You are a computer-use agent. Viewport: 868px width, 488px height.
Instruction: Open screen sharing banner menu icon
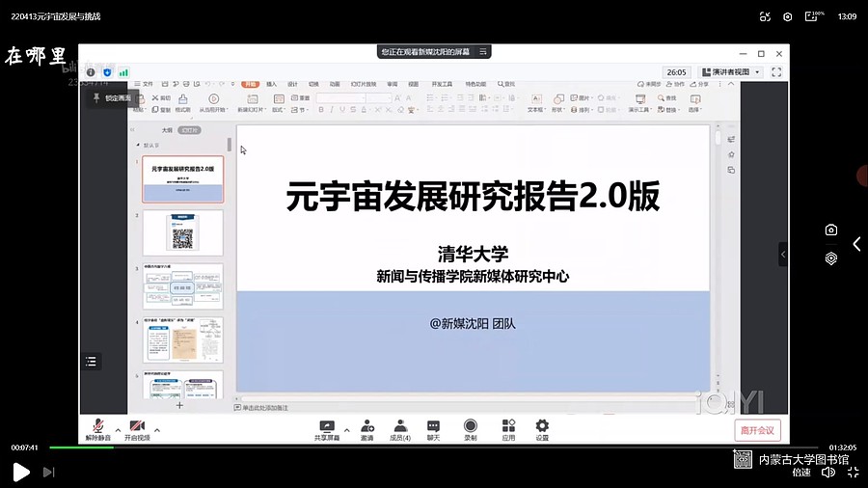pyautogui.click(x=483, y=51)
